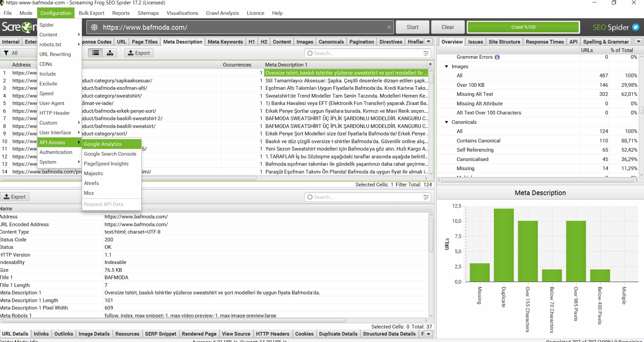Click the lower panel Export button
Viewport: 644px width, 342px height.
coord(15,197)
